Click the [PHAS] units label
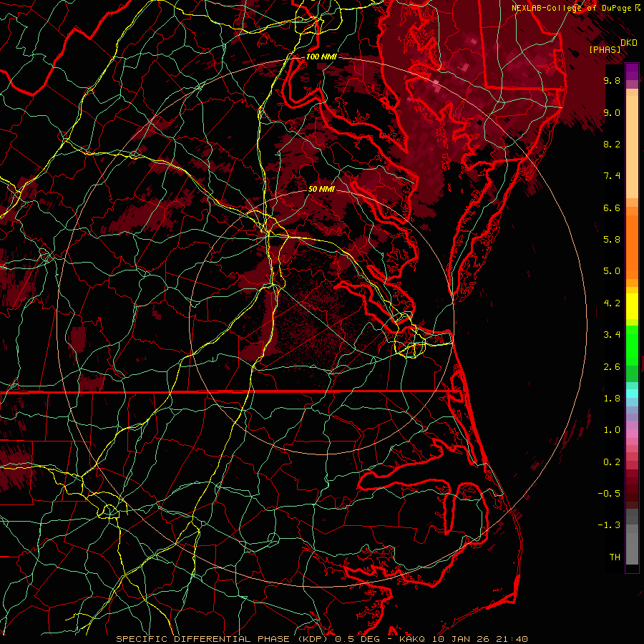This screenshot has width=644, height=644. click(x=605, y=49)
